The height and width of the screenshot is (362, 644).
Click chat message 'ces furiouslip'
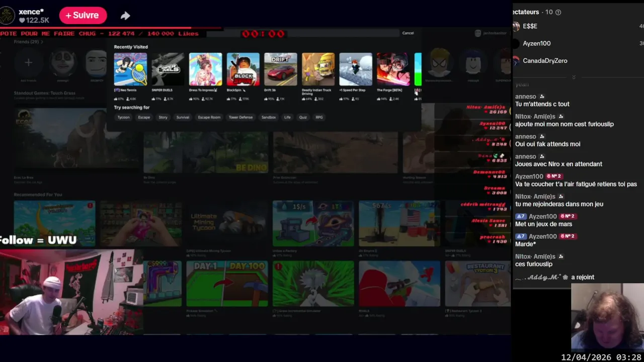[x=534, y=264]
